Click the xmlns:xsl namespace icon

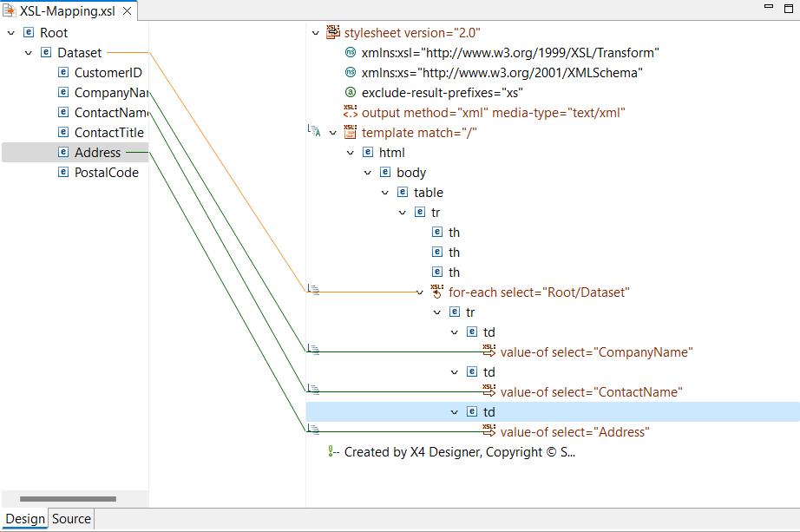click(x=351, y=53)
